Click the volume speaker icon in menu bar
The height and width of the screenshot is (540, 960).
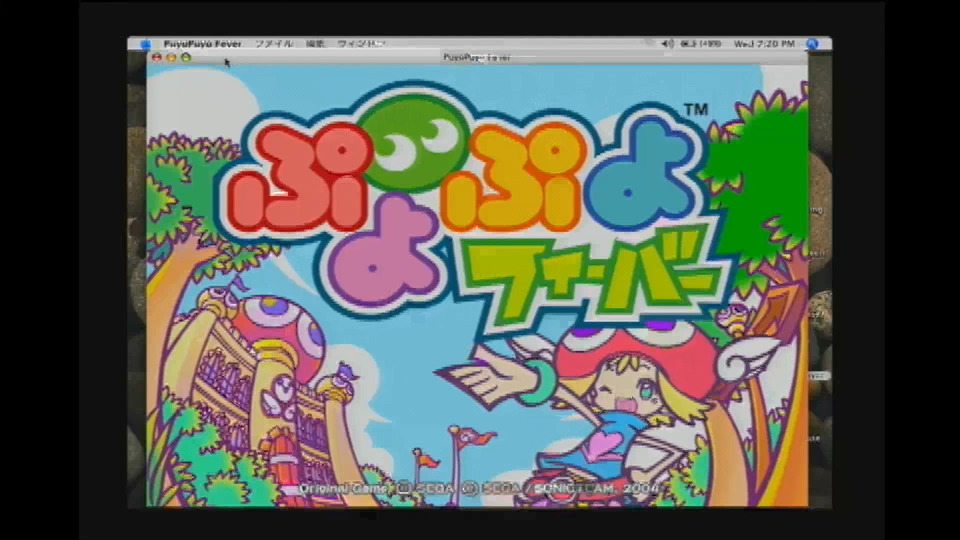point(667,44)
